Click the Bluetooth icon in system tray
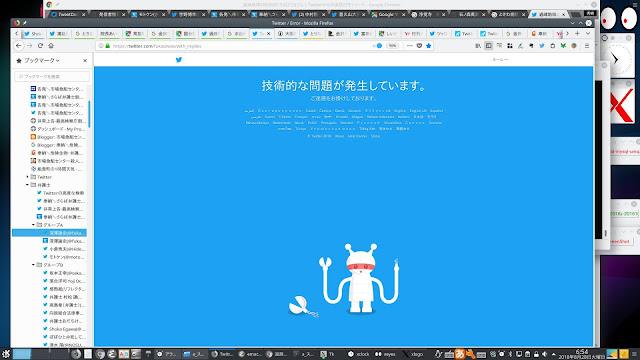This screenshot has width=640, height=360. click(510, 354)
